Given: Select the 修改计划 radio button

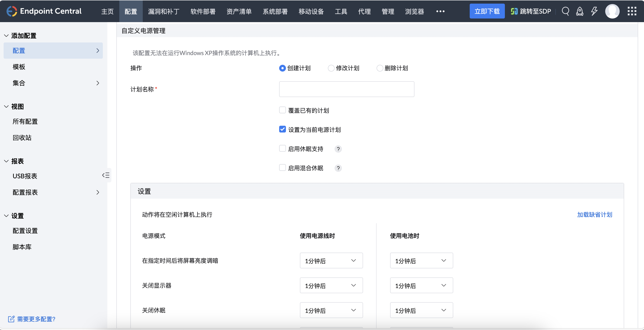Looking at the screenshot, I should [331, 68].
